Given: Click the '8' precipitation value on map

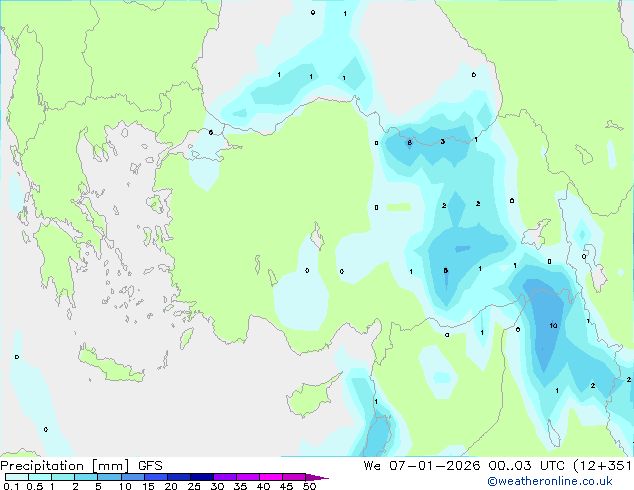Looking at the screenshot, I should coord(410,143).
